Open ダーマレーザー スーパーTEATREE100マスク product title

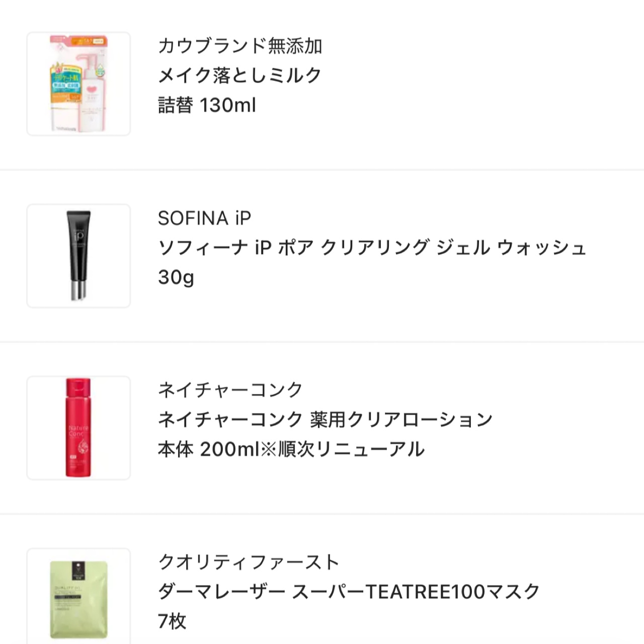click(349, 592)
